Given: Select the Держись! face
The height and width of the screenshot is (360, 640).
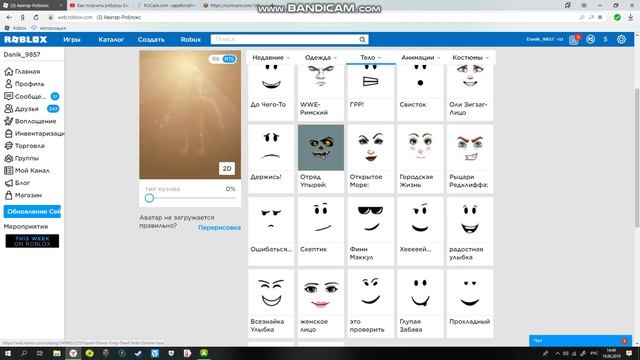Looking at the screenshot, I should coord(271,158).
